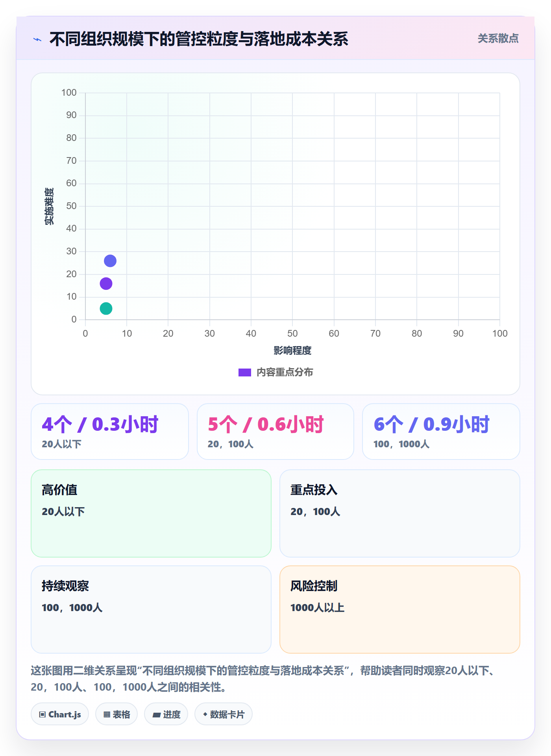This screenshot has width=551, height=756.
Task: Open the 高价值 quadrant card heading
Action: pyautogui.click(x=59, y=490)
